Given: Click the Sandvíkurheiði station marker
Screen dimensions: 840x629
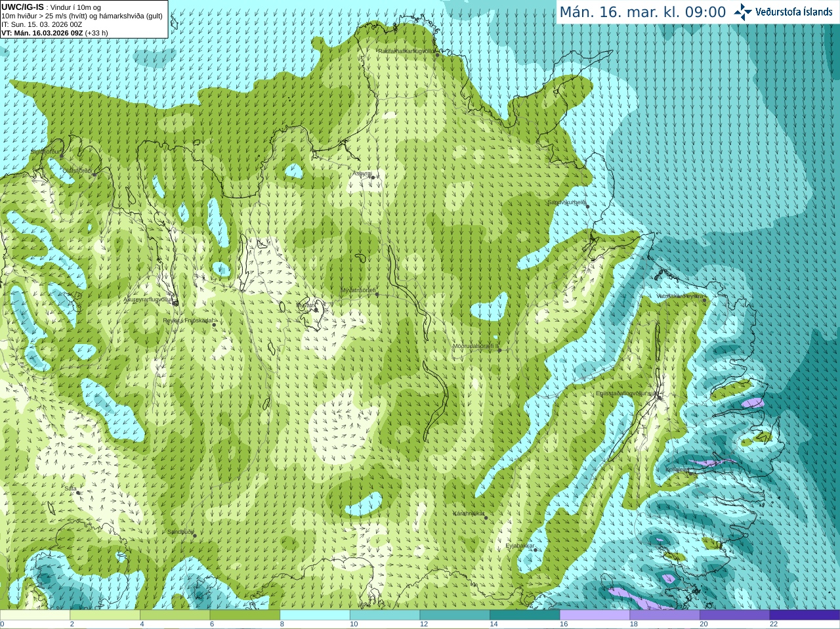Looking at the screenshot, I should [587, 206].
